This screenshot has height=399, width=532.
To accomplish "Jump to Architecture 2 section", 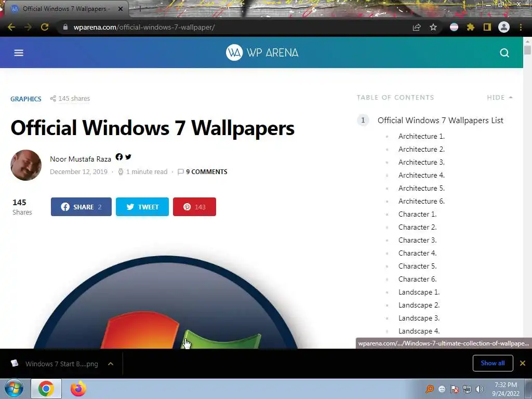I will click(421, 149).
